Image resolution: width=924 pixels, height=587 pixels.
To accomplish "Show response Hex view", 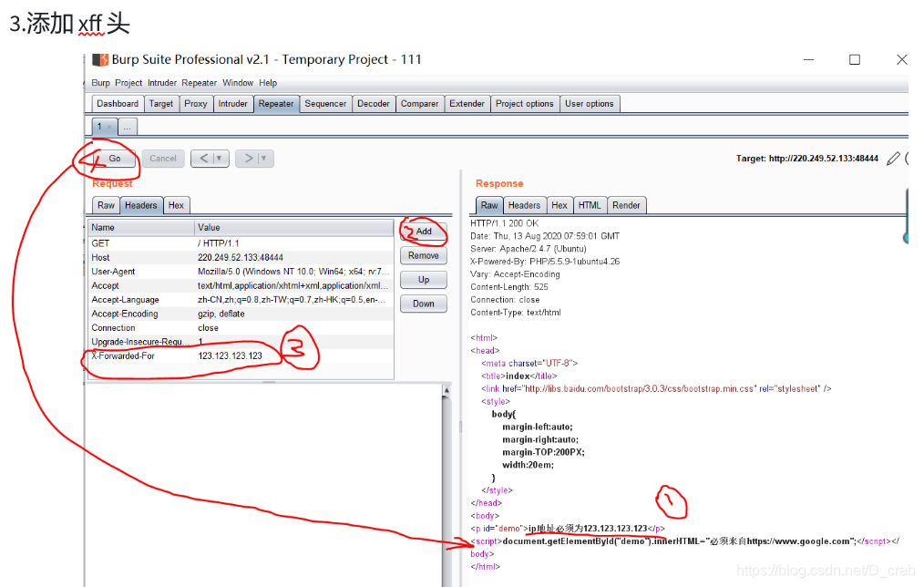I will pyautogui.click(x=560, y=205).
